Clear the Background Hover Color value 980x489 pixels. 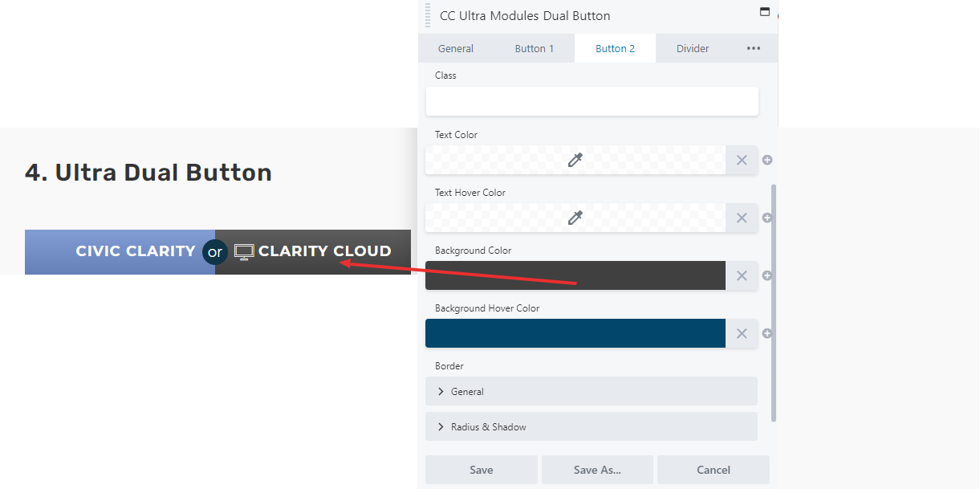(742, 333)
